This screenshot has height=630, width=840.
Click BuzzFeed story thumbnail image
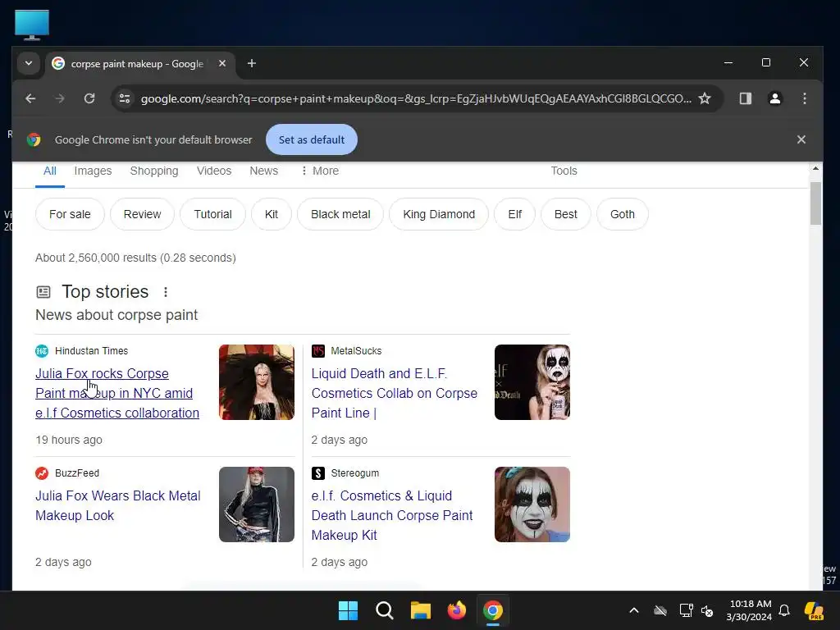257,504
